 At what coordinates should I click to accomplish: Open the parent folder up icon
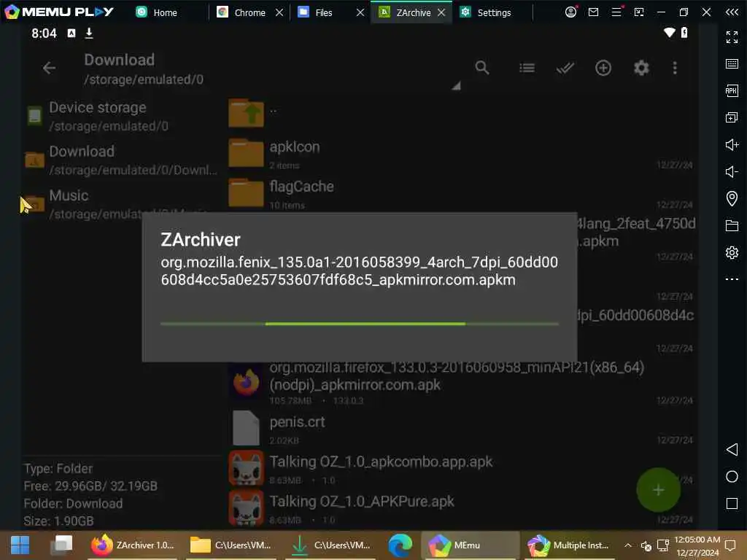point(246,113)
